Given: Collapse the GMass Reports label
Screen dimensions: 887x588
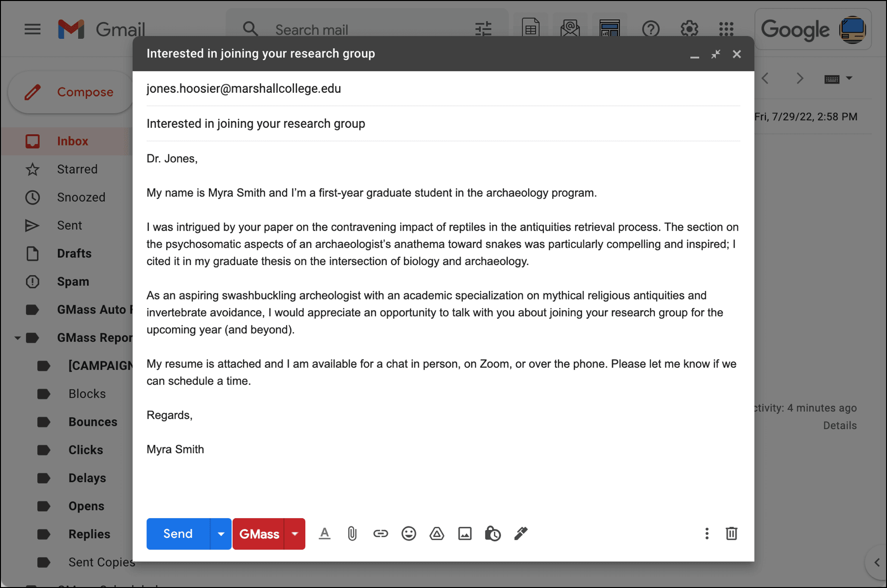Looking at the screenshot, I should pyautogui.click(x=18, y=337).
